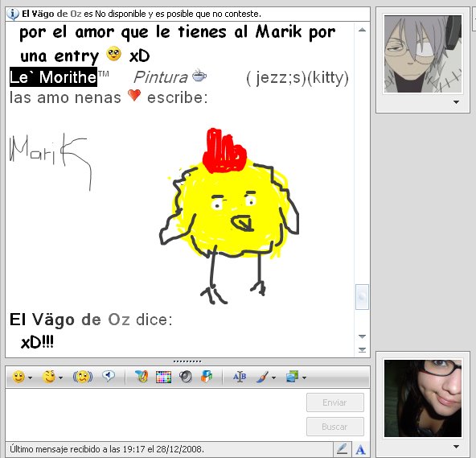Viewport: 476px width, 458px height.
Task: Click the text 'El Vägo de Oz dice:'
Action: (91, 320)
